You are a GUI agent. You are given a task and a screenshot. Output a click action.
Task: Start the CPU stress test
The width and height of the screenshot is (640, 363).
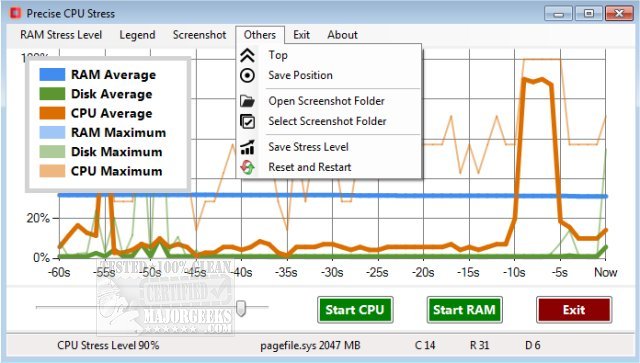(355, 310)
